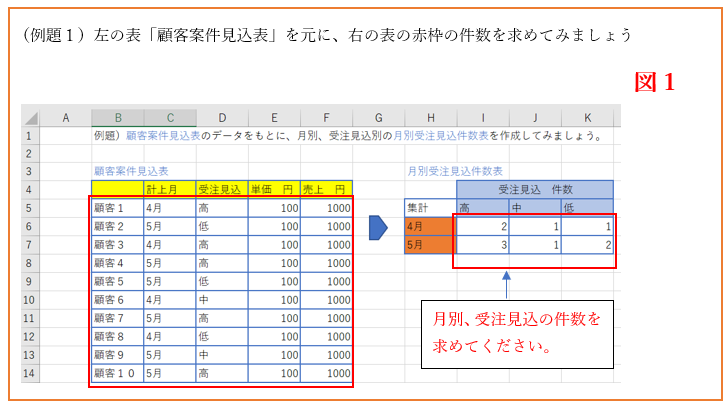Image resolution: width=728 pixels, height=407 pixels.
Task: Click the 顧客案件見込表 title in cell B3
Action: (131, 171)
